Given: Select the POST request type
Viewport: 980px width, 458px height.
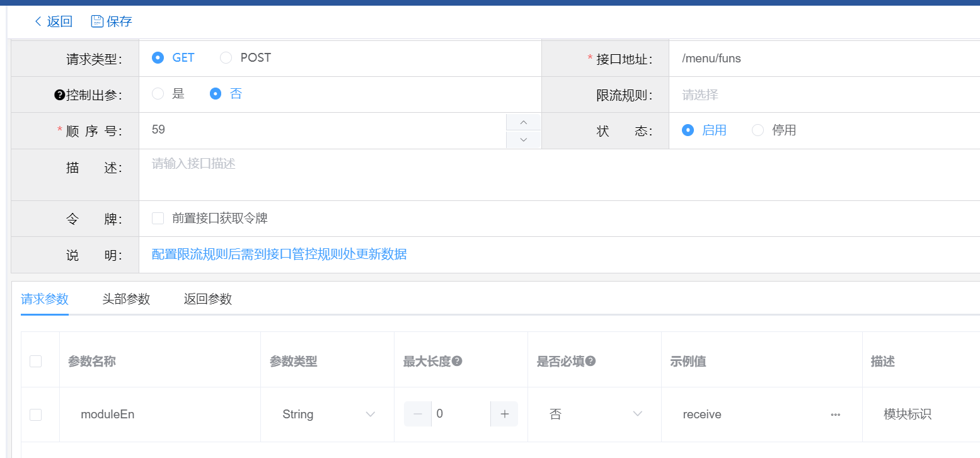Looking at the screenshot, I should pos(245,58).
